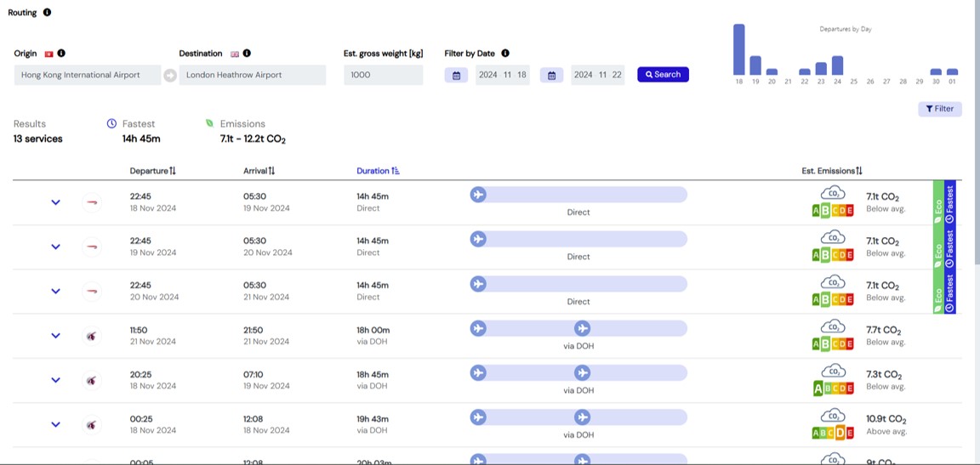Click the '10.9t CO2' emissions value
Viewport: 980px width, 465px height.
click(x=886, y=420)
